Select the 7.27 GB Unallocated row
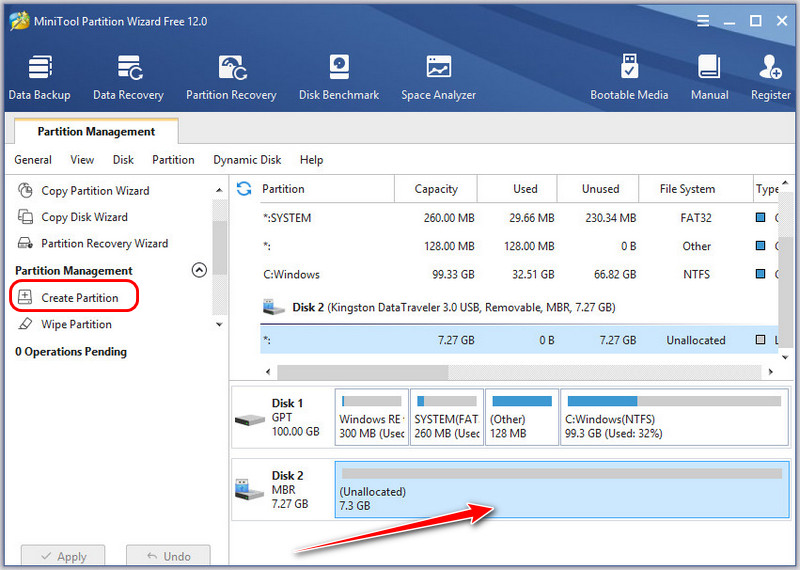 (519, 340)
